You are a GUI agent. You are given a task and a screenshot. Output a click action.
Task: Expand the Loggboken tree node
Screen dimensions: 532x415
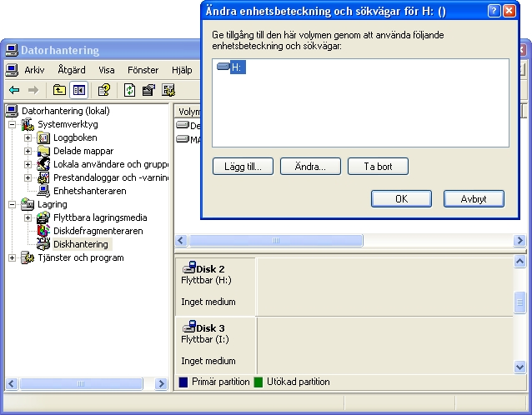click(x=28, y=137)
